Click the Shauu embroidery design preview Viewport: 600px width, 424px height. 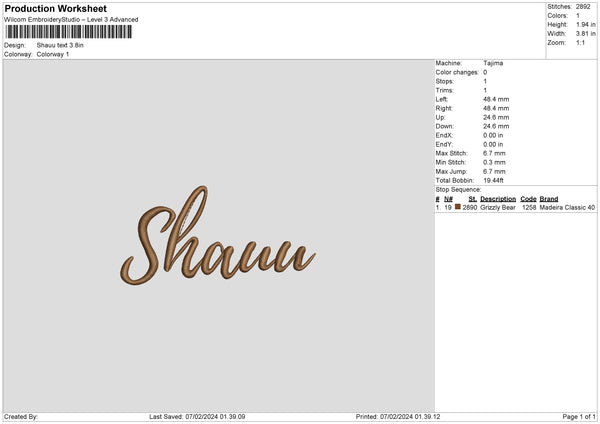tap(218, 236)
